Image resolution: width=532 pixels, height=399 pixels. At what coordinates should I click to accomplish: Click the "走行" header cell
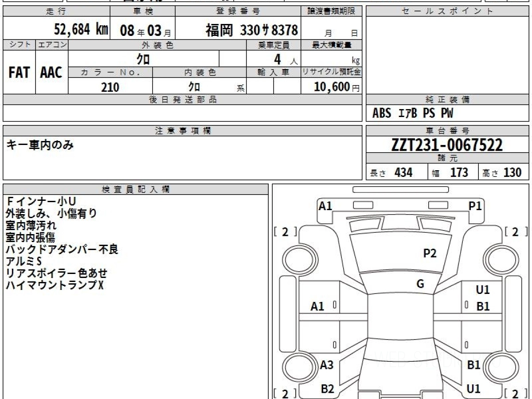56,12
